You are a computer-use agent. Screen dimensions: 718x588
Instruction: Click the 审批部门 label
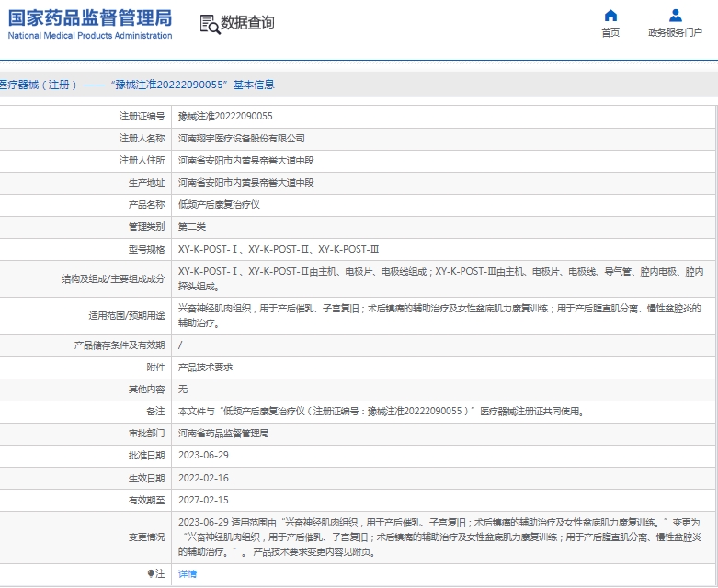click(146, 434)
